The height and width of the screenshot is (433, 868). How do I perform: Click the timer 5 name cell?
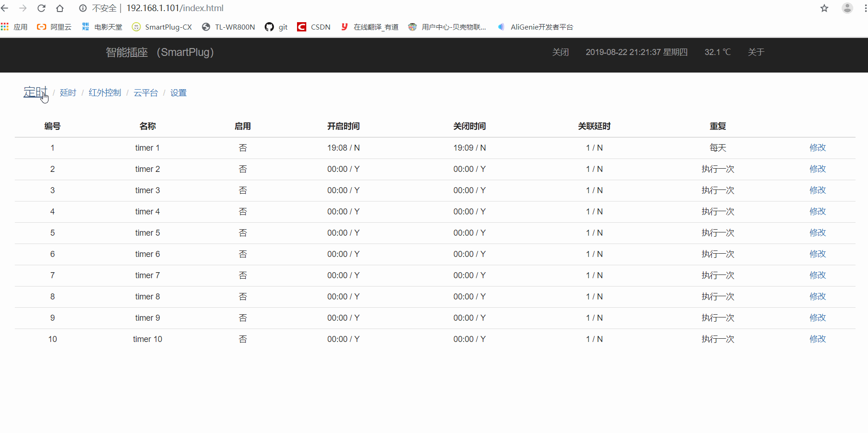(147, 233)
